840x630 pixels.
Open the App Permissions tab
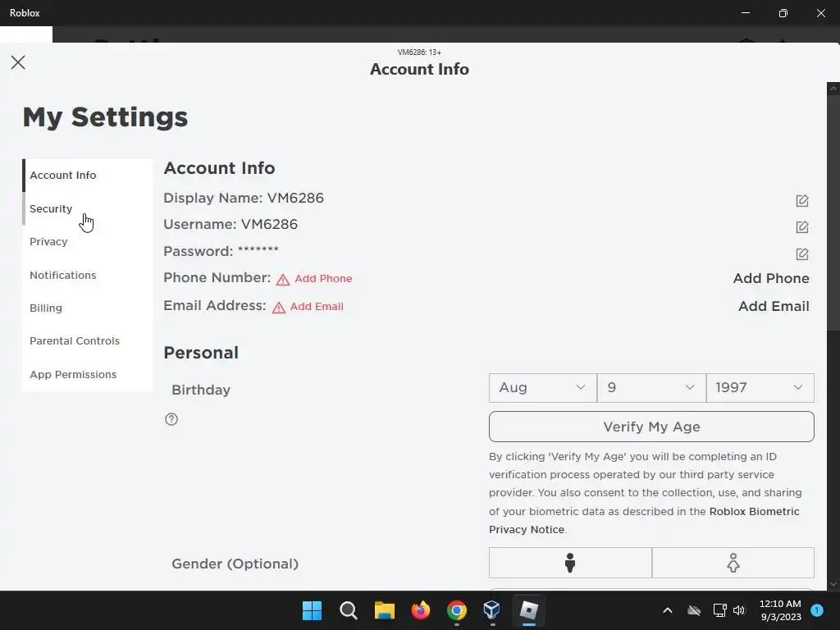87,374
